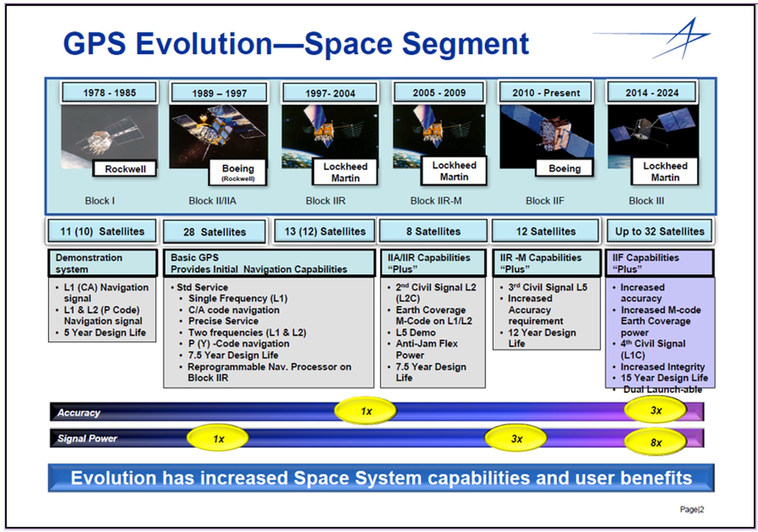Select the Boeing label on the Block IIF photo
Screen dimensions: 758x532
click(564, 168)
